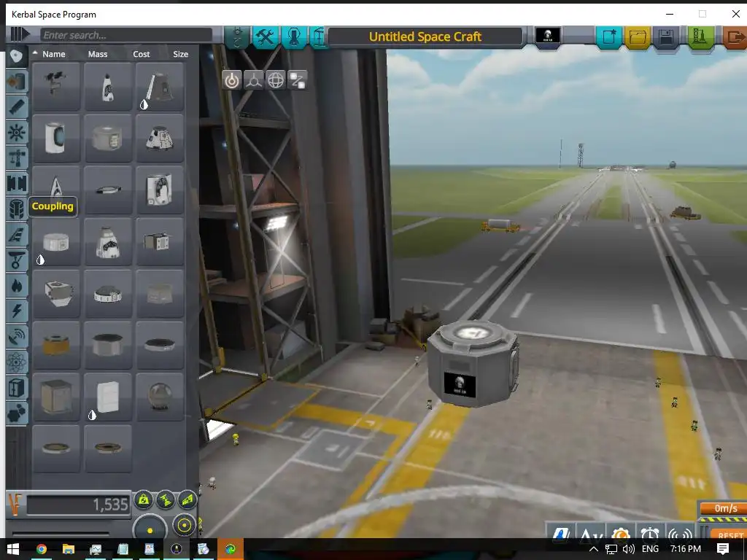
Task: Expand the advanced parts filter arrow
Action: (x=19, y=34)
